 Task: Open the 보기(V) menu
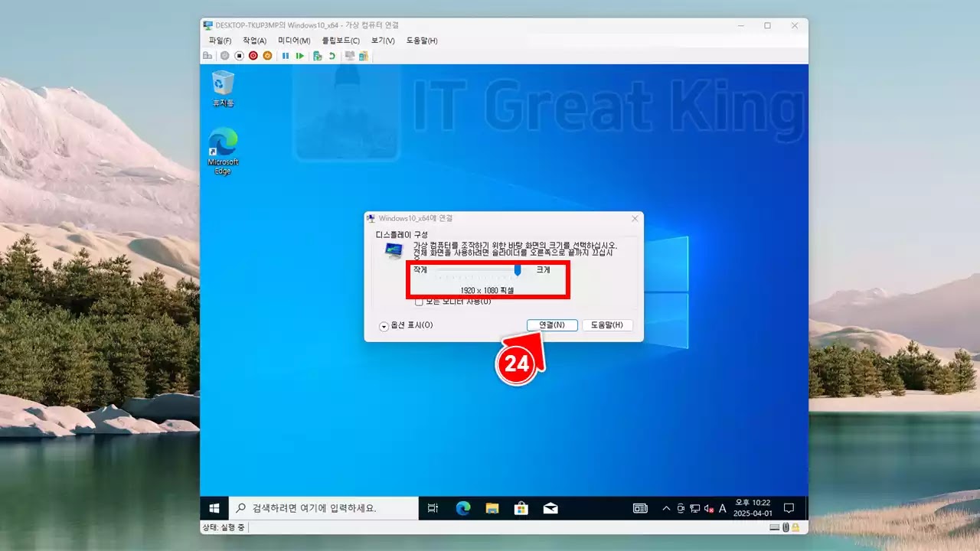coord(383,41)
